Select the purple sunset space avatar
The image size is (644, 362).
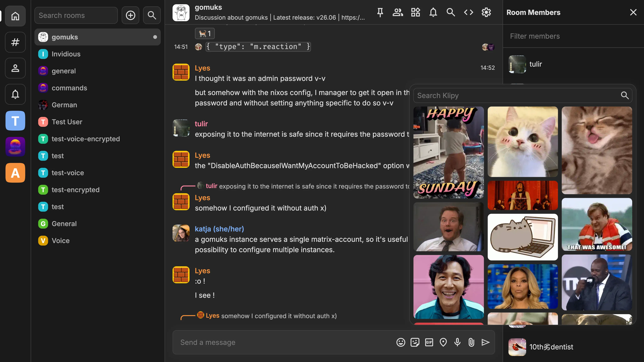pyautogui.click(x=15, y=146)
